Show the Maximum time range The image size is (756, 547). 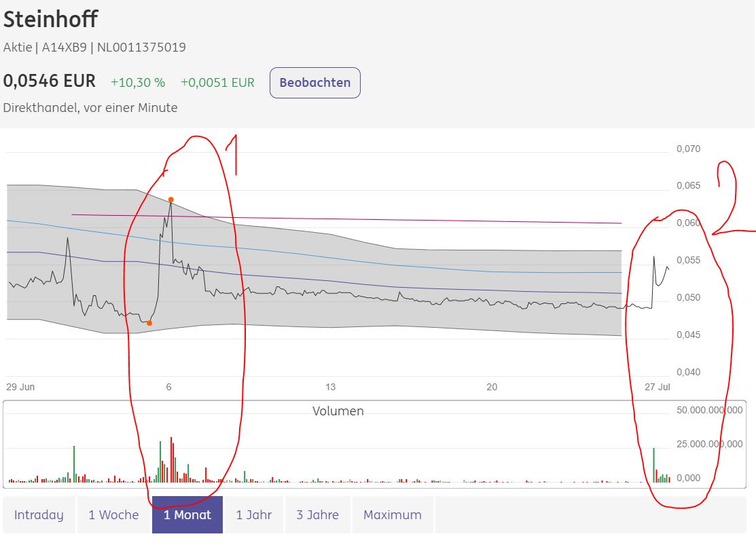393,514
